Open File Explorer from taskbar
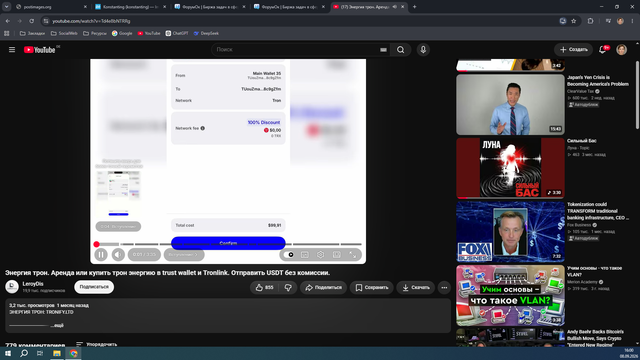This screenshot has height=360, width=640. pyautogui.click(x=57, y=353)
